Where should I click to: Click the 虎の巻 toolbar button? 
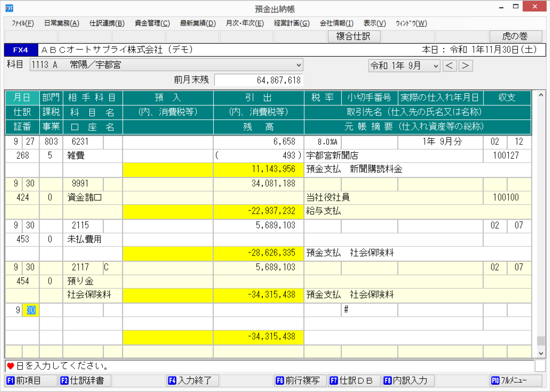coord(516,36)
